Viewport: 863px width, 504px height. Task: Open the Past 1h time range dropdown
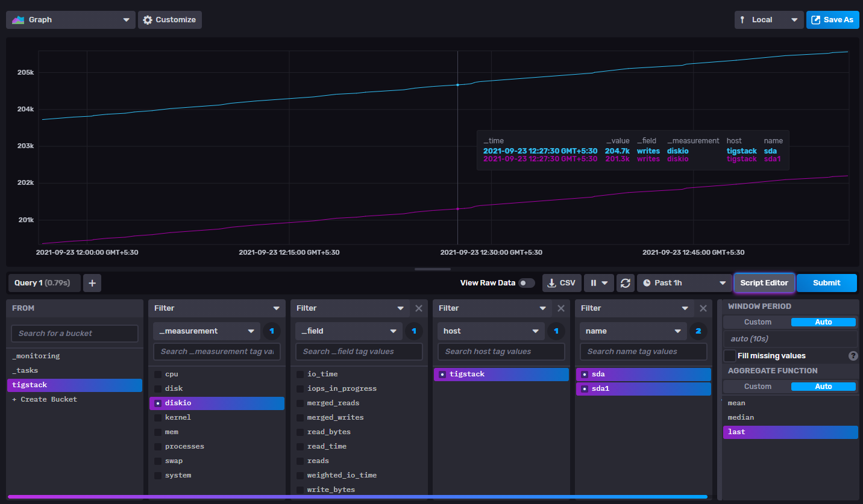684,282
